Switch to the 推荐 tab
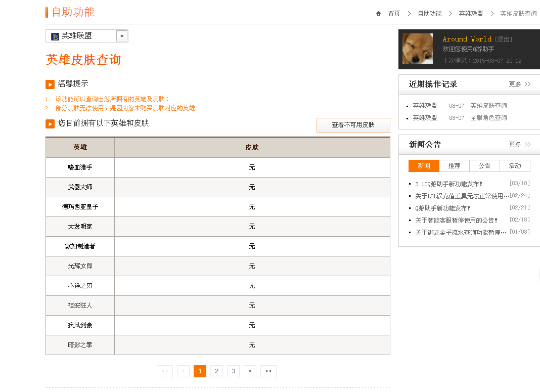Image resolution: width=540 pixels, height=392 pixels. (x=454, y=166)
